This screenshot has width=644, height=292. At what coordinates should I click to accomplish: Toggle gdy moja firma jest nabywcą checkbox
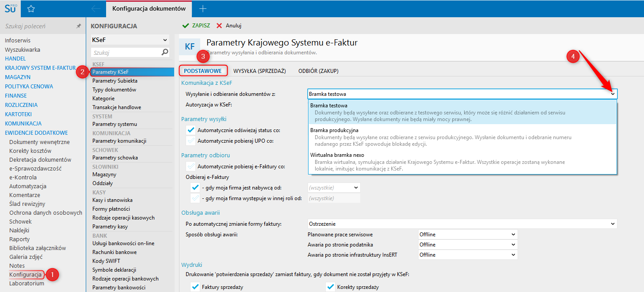(x=195, y=188)
